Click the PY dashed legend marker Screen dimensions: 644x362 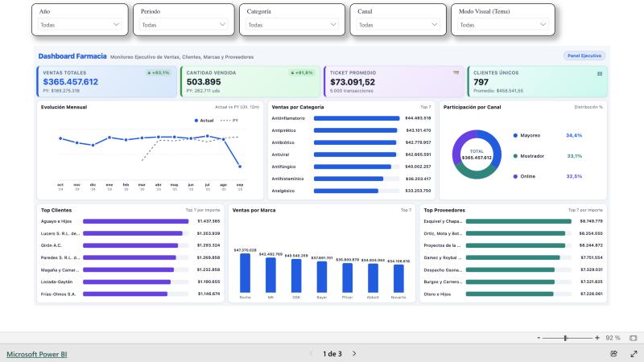tap(225, 121)
